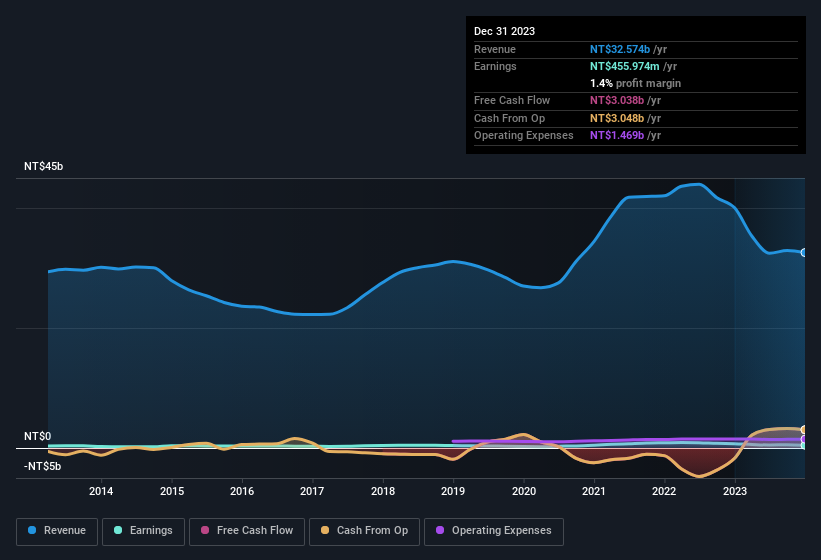
Task: Click the Cash From Op endpoint marker
Action: click(804, 430)
